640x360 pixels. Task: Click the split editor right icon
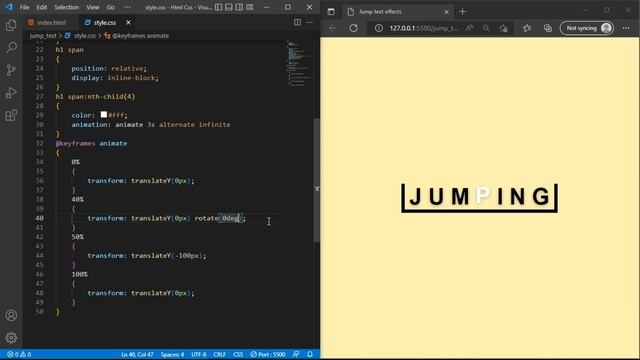pyautogui.click(x=298, y=22)
